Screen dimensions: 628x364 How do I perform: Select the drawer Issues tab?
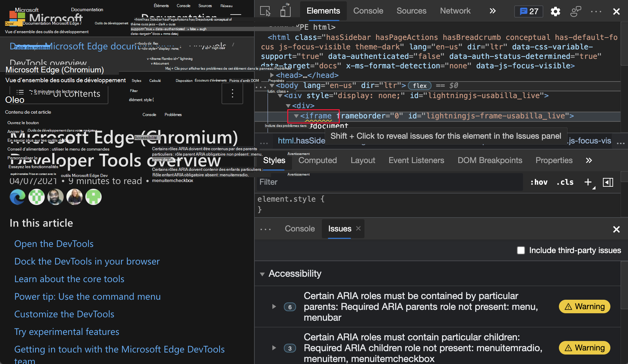[x=340, y=229]
